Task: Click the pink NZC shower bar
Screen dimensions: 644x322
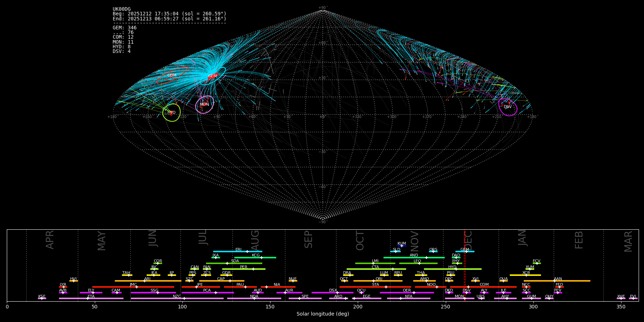Action: [177, 298]
